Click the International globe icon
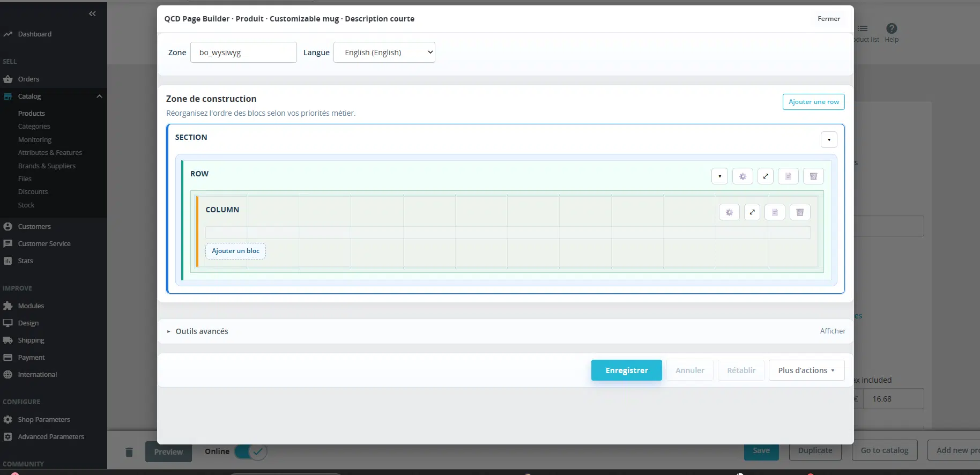This screenshot has width=980, height=475. (x=8, y=375)
